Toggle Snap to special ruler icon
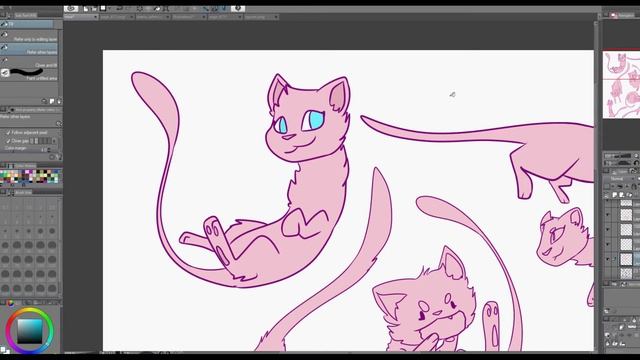 (x=215, y=9)
